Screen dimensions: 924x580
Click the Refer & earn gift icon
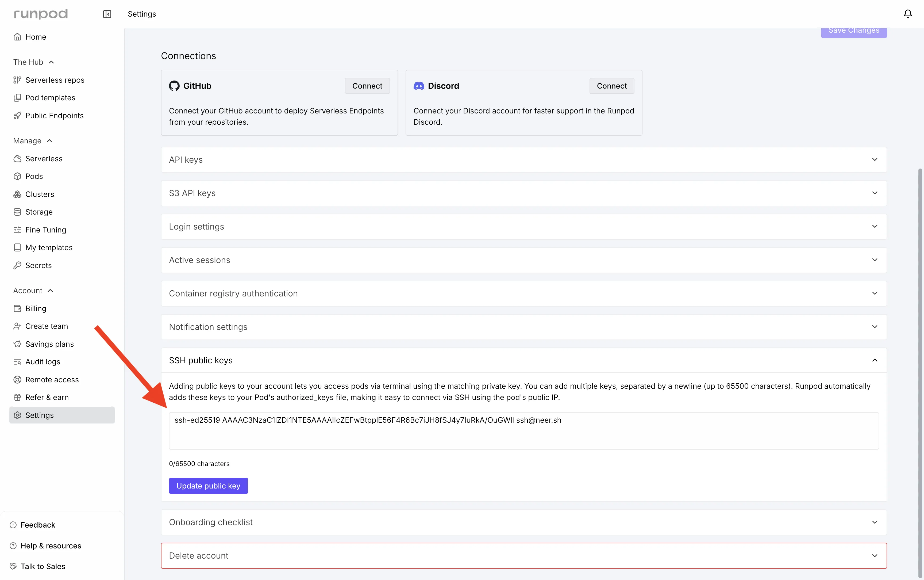coord(17,397)
